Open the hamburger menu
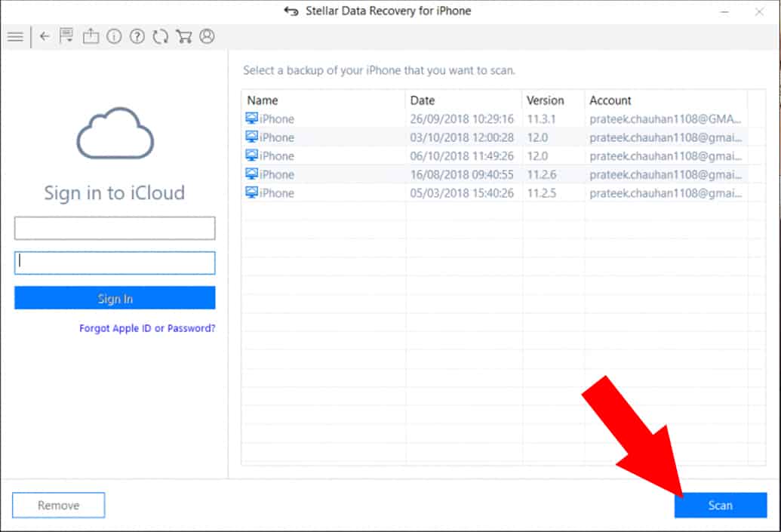 click(x=15, y=36)
